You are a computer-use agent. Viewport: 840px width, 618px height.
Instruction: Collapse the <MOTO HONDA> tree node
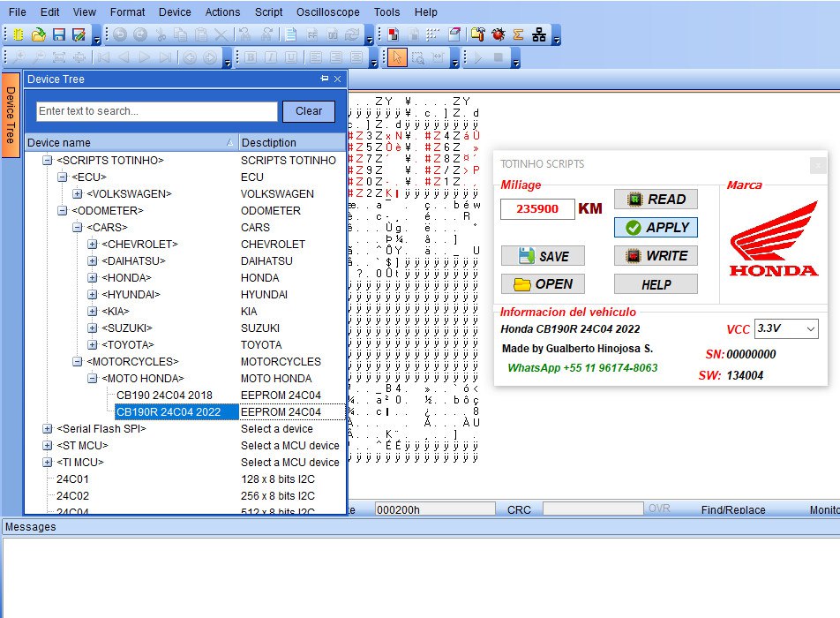point(93,378)
